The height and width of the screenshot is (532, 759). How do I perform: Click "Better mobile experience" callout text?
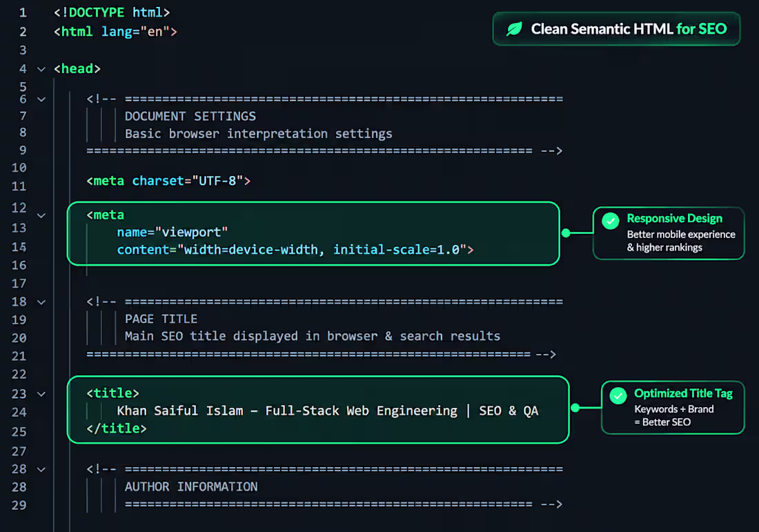click(x=681, y=235)
